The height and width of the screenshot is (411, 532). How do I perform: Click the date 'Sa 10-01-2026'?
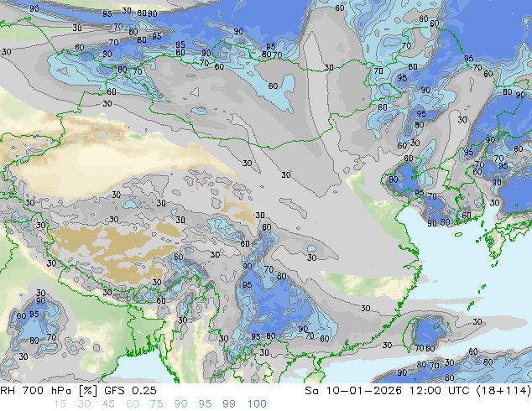coord(353,391)
